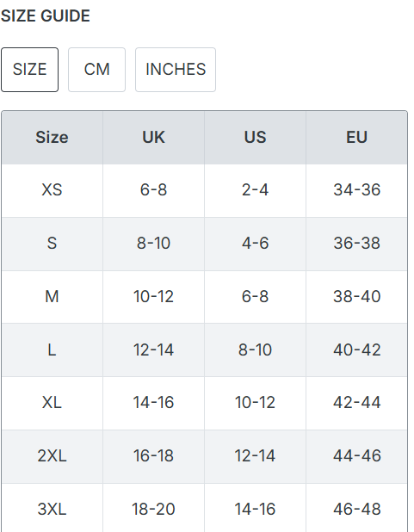414x532 pixels.
Task: Click the EU 34-36 cell
Action: [356, 190]
